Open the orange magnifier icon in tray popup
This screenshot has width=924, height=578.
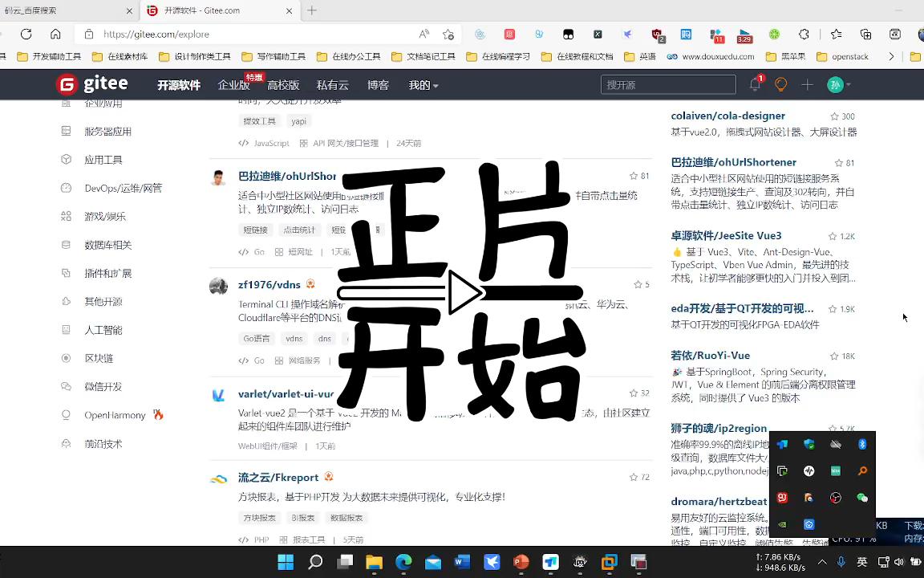click(x=862, y=470)
